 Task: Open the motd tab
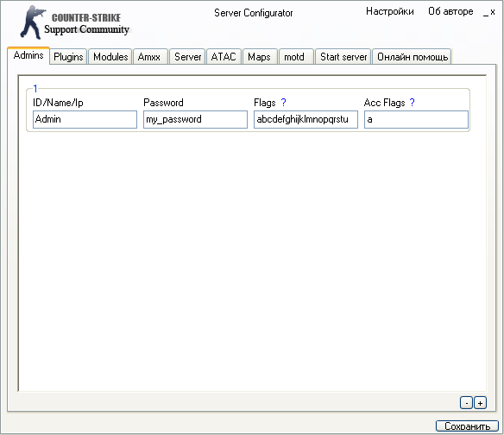tap(294, 57)
